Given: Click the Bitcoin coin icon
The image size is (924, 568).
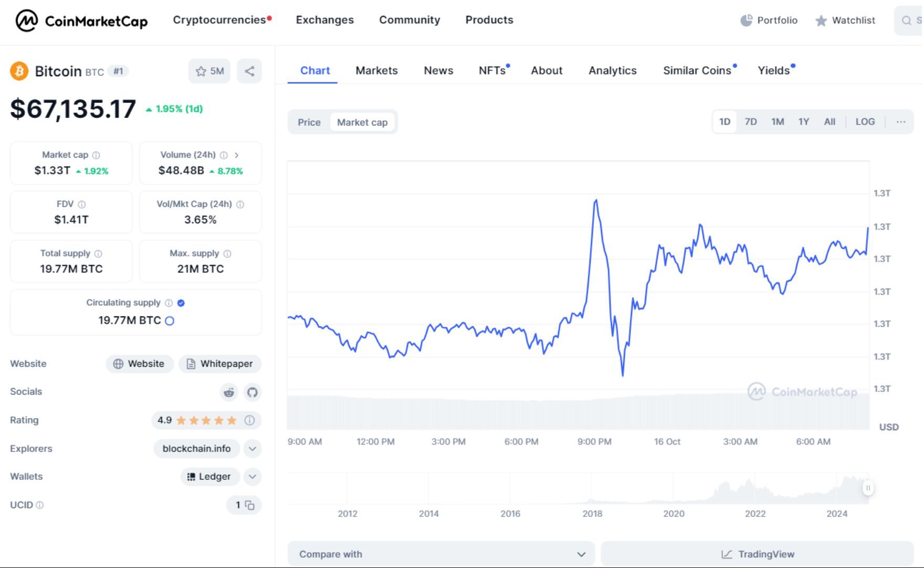Looking at the screenshot, I should [19, 71].
